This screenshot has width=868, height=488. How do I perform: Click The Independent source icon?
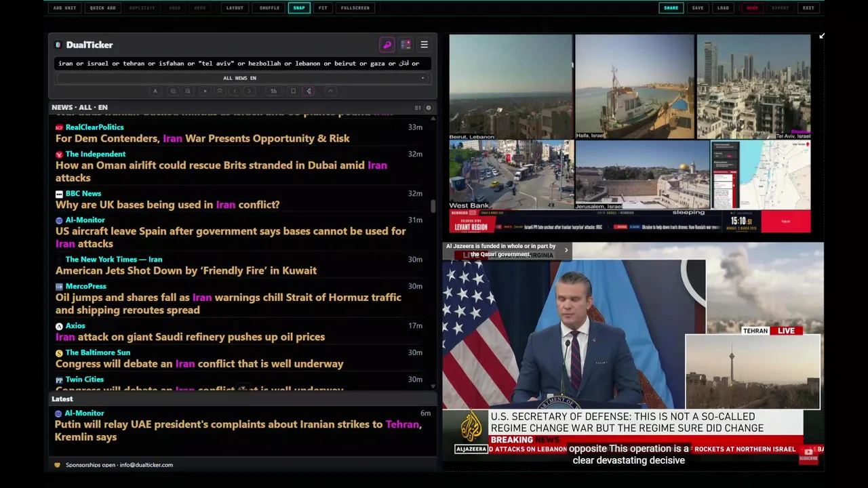59,155
